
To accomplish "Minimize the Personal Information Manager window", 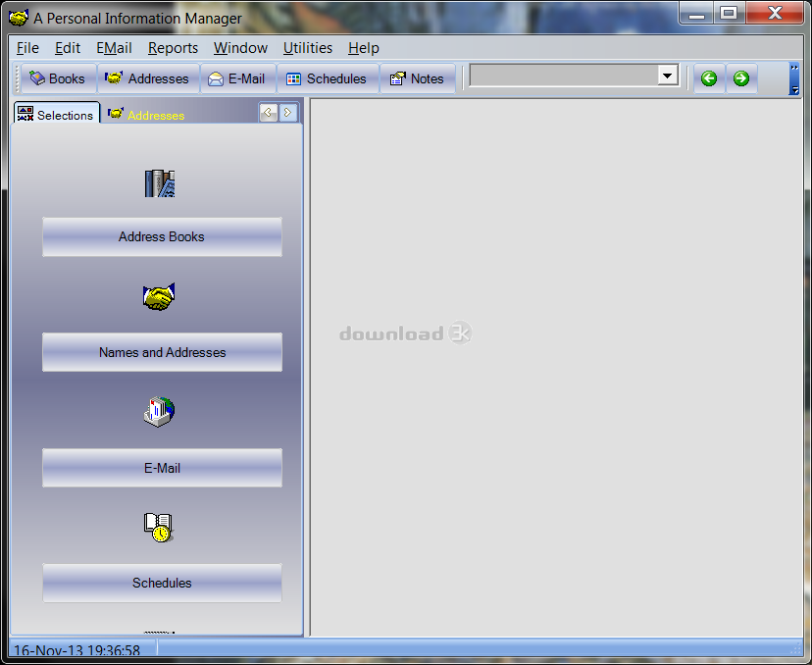I will click(x=696, y=13).
